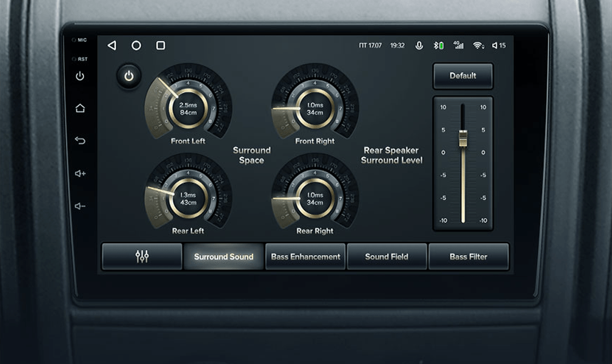The image size is (612, 364).
Task: Tap the Wi-Fi status icon
Action: coord(478,45)
